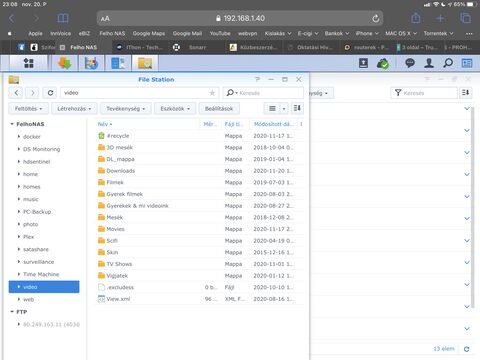Open the Kislakás bookmark folder
480x360 pixels.
coord(278,33)
